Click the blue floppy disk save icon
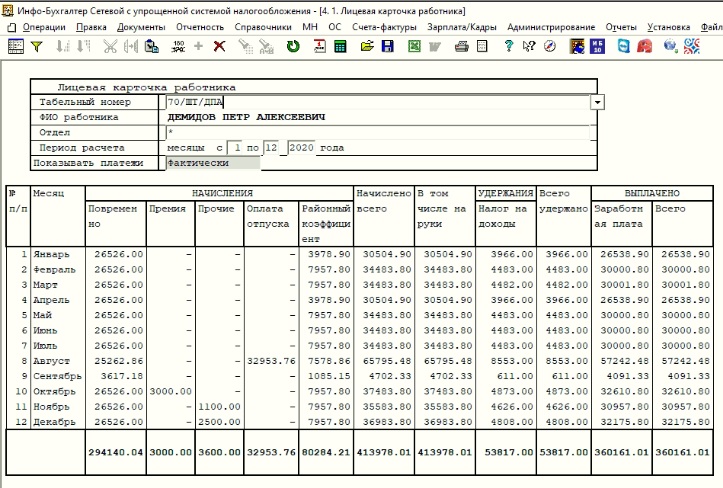The width and height of the screenshot is (723, 488). point(388,46)
